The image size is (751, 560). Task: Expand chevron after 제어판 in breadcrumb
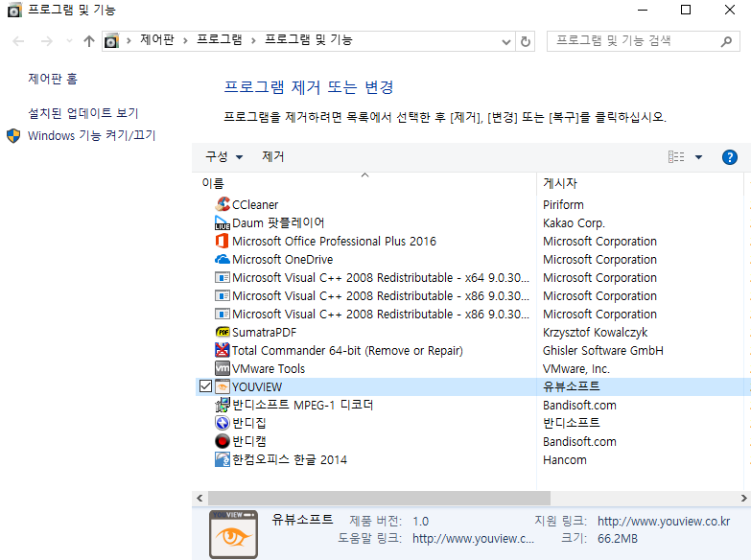tap(185, 41)
